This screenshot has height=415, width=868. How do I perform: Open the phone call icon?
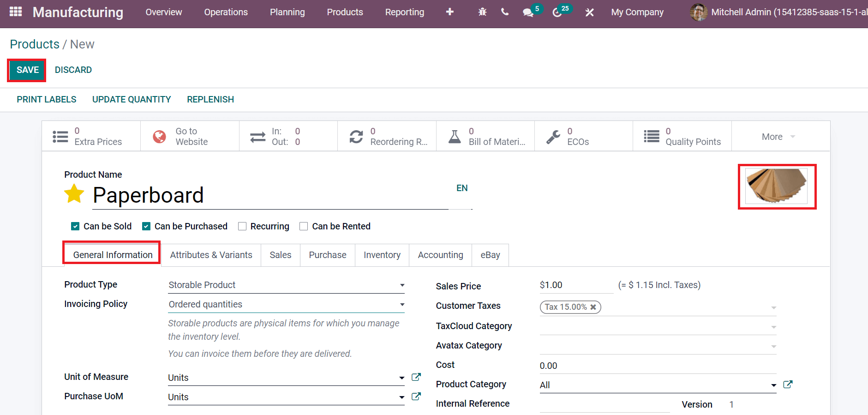pos(505,12)
